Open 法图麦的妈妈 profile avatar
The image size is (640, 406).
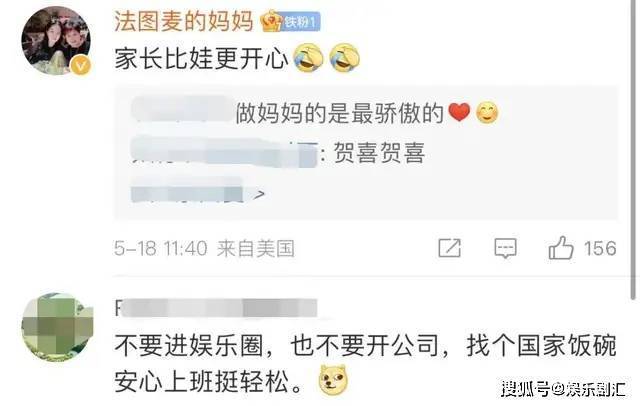[x=56, y=41]
